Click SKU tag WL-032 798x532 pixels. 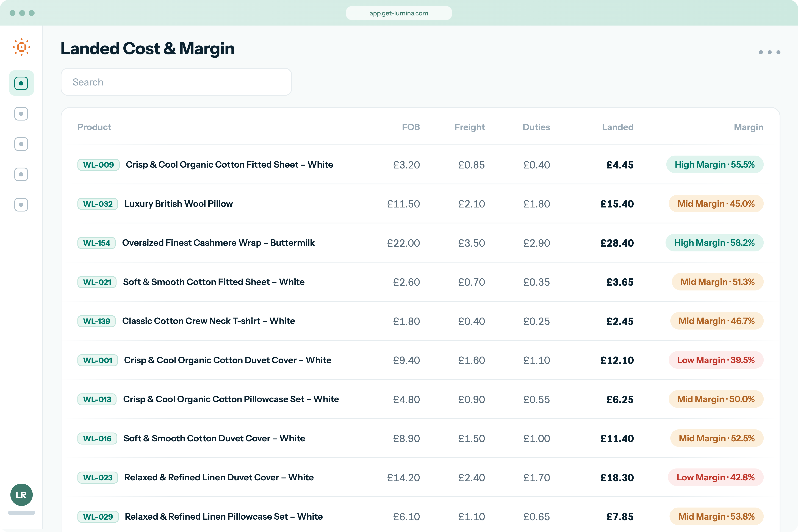click(98, 204)
